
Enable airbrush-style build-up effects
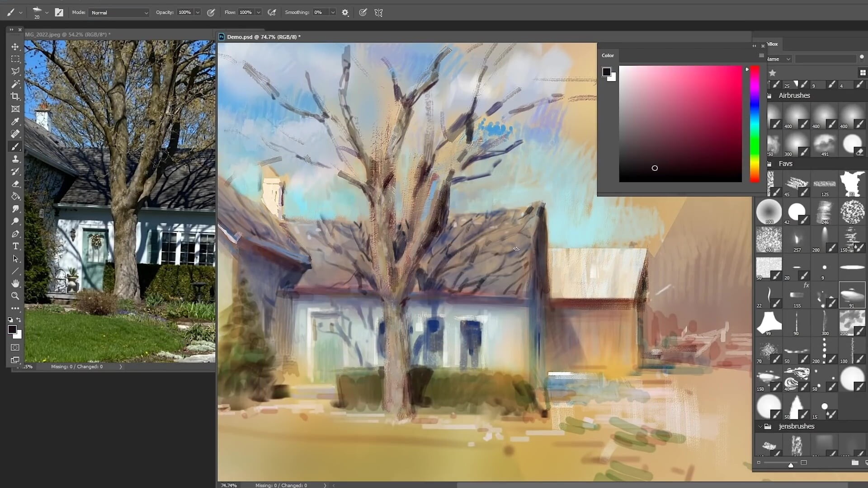(x=272, y=13)
